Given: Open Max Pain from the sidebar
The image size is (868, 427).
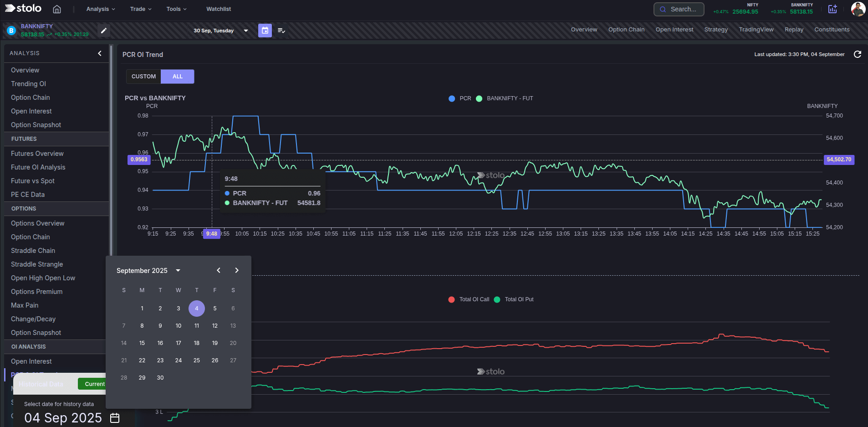Looking at the screenshot, I should (x=25, y=305).
